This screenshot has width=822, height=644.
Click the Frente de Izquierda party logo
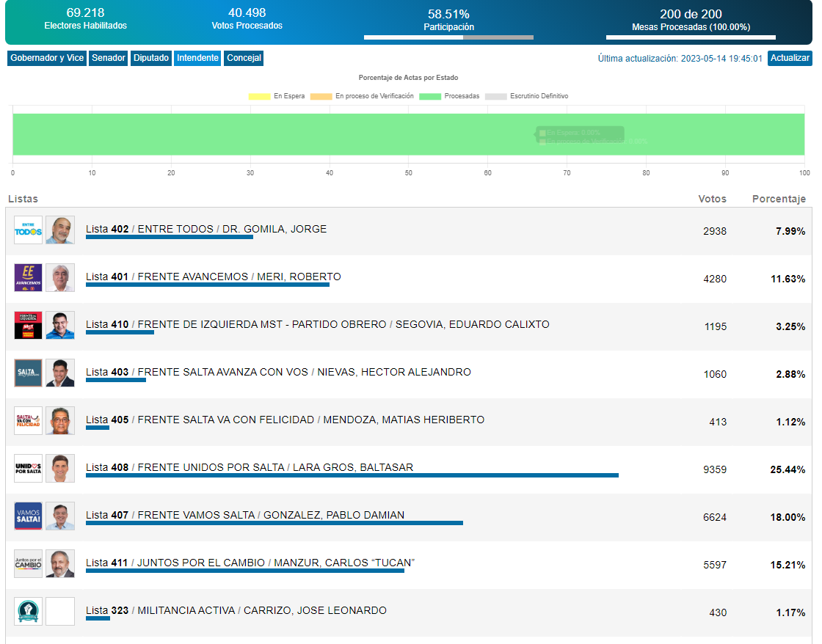tap(29, 326)
